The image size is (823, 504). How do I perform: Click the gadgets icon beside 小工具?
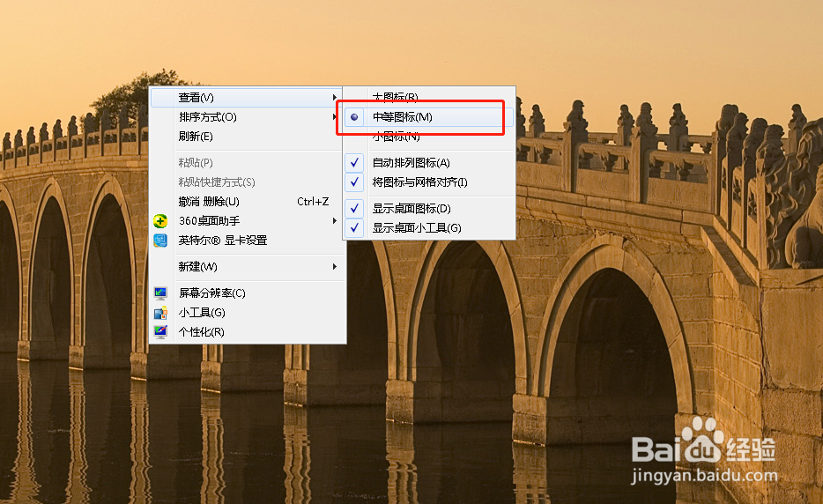tap(160, 313)
